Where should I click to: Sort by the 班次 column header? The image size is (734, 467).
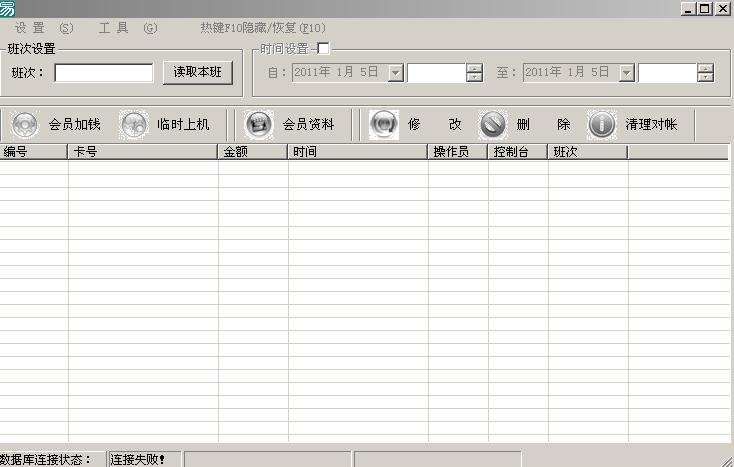click(587, 152)
